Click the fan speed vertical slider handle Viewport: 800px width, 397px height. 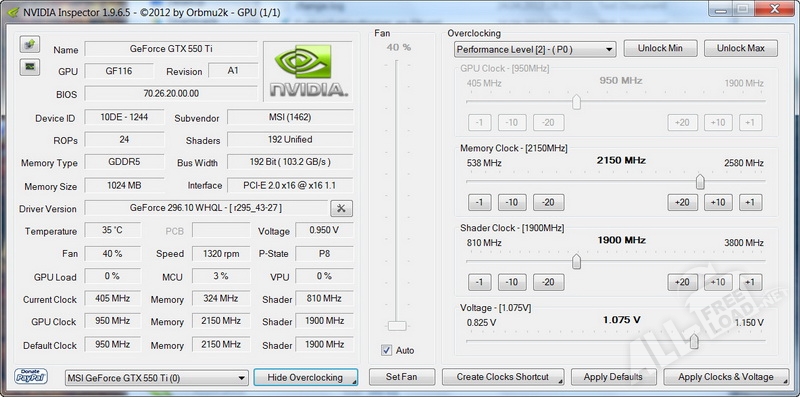click(397, 326)
